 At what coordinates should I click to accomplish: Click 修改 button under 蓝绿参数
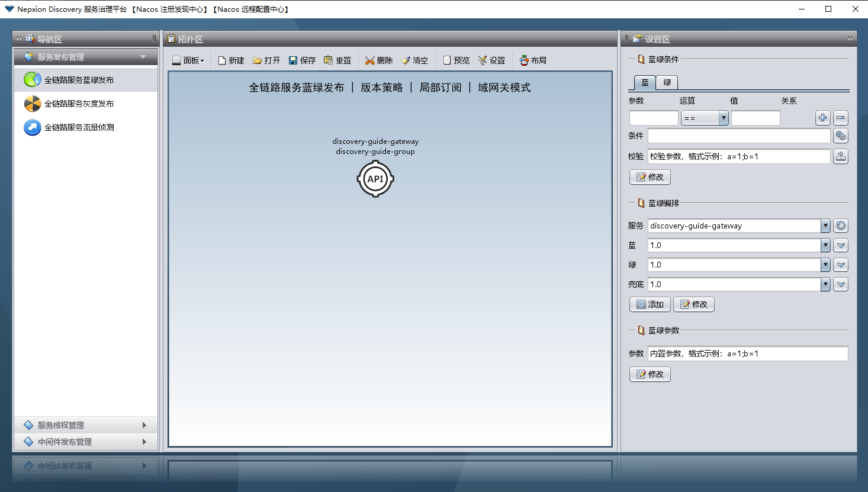[x=650, y=374]
